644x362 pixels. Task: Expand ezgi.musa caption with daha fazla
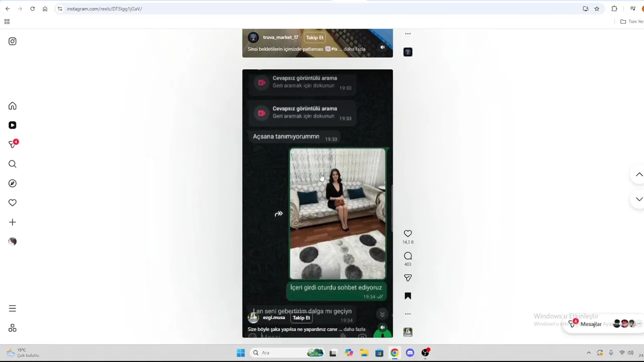tap(354, 329)
